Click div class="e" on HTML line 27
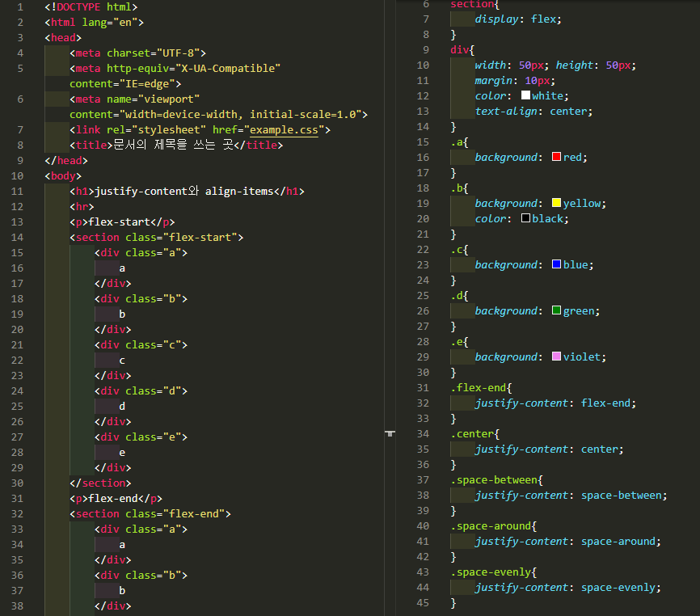The image size is (700, 616). 141,437
